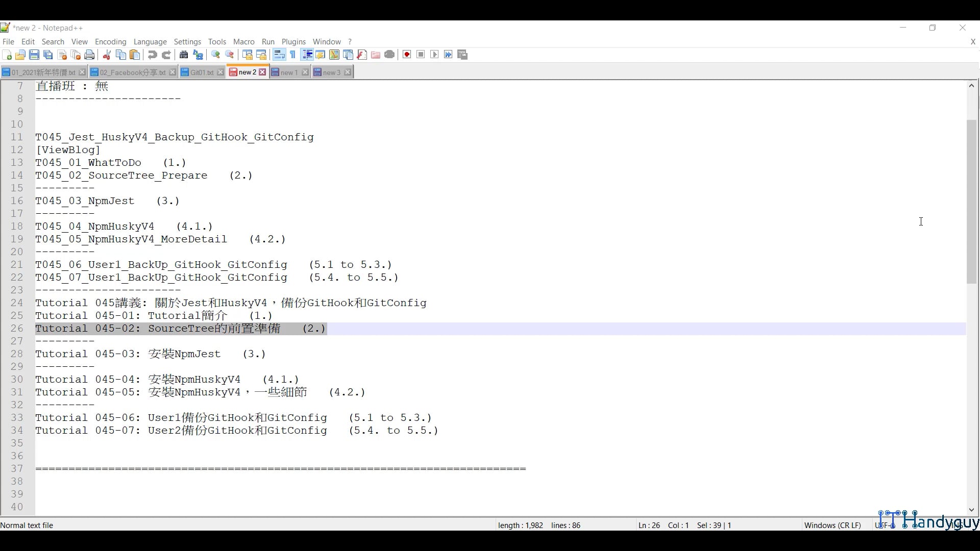Open the Settings menu
The height and width of the screenshot is (551, 980).
[x=187, y=41]
